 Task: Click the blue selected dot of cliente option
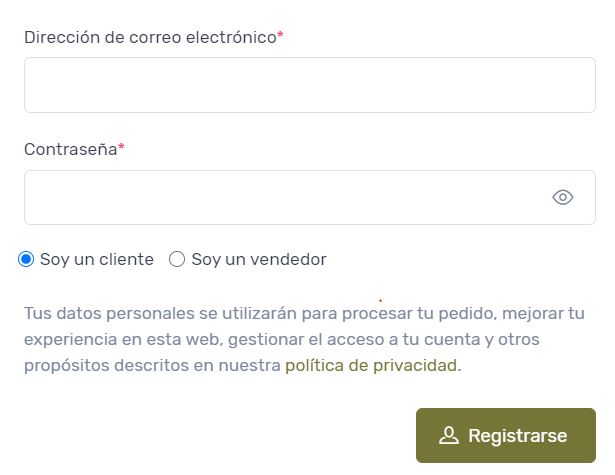26,259
